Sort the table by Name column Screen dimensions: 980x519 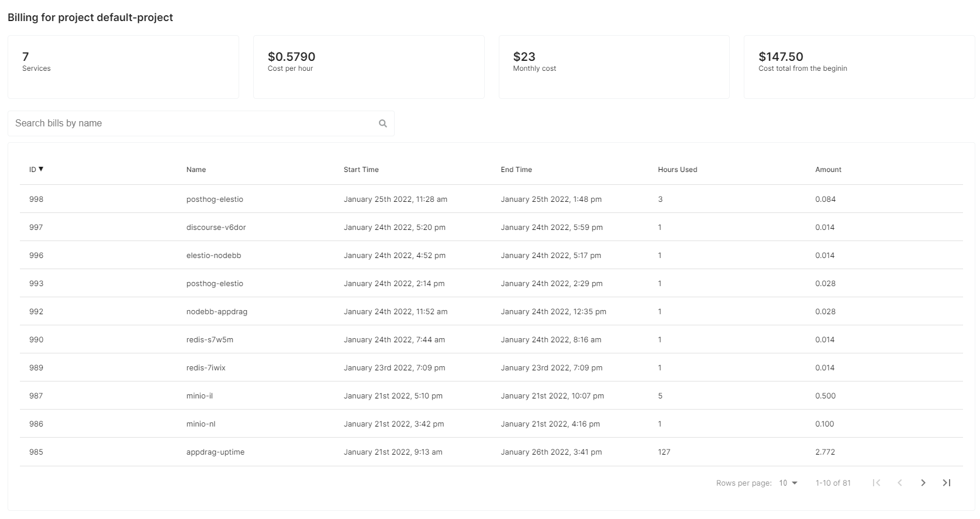(196, 170)
